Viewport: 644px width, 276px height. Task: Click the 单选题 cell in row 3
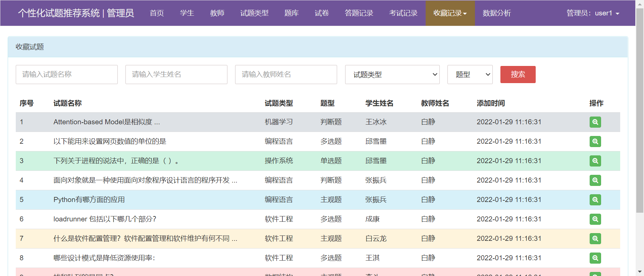(x=331, y=161)
